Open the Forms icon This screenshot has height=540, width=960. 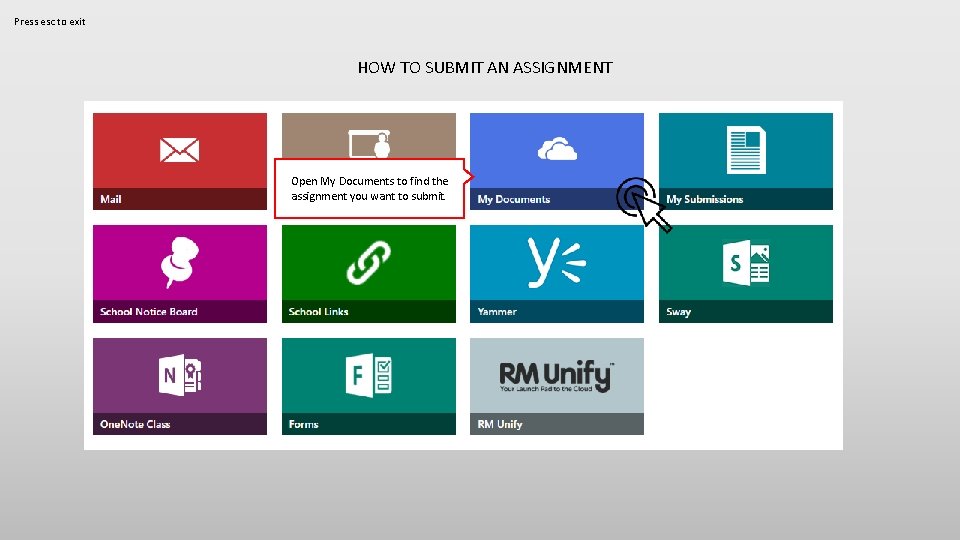[369, 375]
